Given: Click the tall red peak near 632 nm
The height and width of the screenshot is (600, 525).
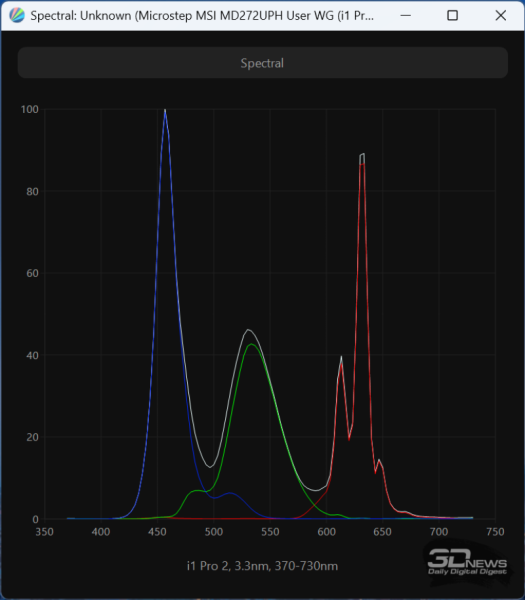Looking at the screenshot, I should pos(362,156).
